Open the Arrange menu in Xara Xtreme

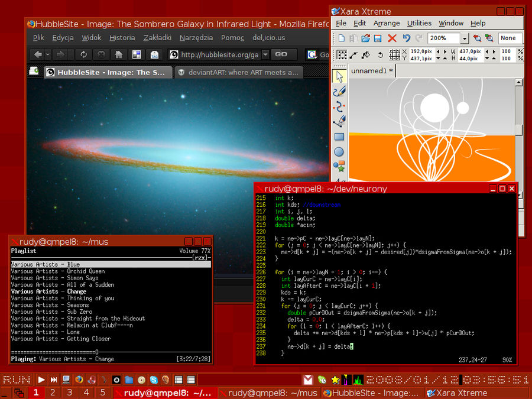point(387,23)
